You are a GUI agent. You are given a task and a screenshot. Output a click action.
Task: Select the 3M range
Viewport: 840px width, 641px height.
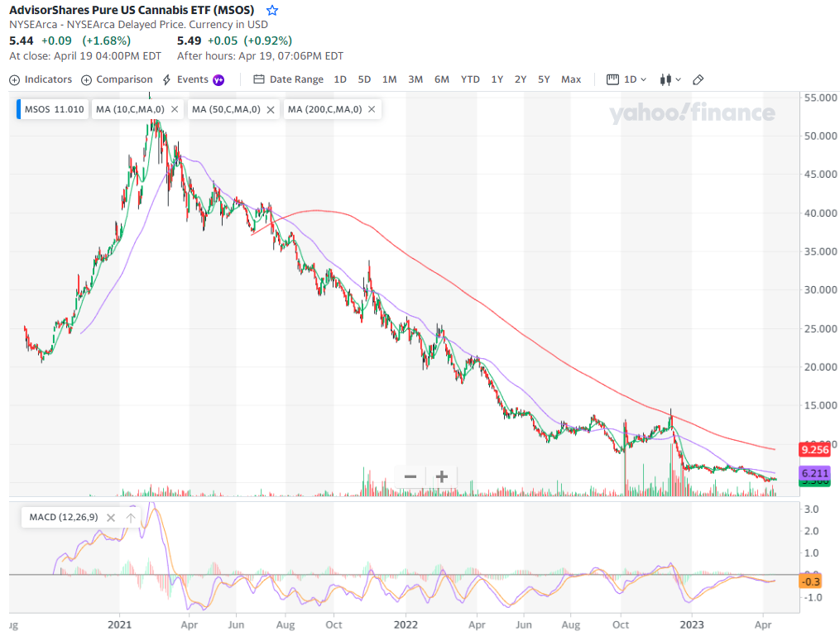pyautogui.click(x=415, y=79)
